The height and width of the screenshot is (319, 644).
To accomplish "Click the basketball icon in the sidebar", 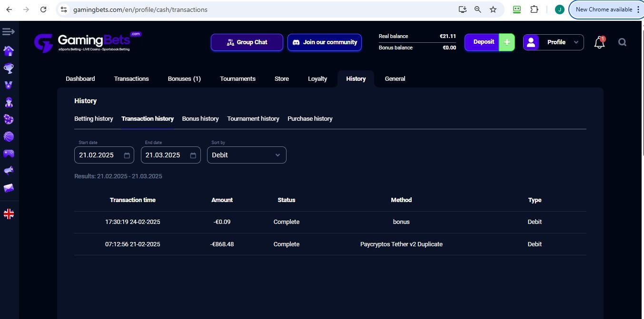I will click(9, 136).
